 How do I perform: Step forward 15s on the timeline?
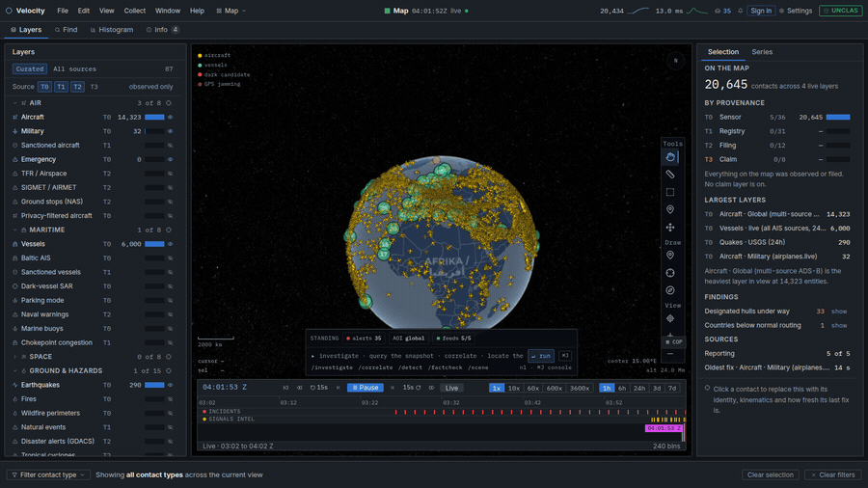[x=412, y=388]
